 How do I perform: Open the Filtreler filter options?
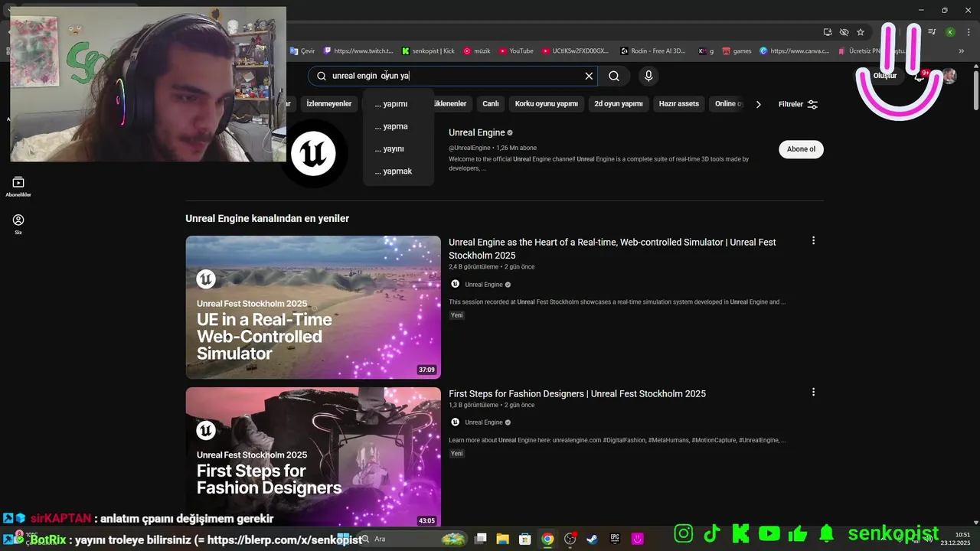click(x=799, y=104)
